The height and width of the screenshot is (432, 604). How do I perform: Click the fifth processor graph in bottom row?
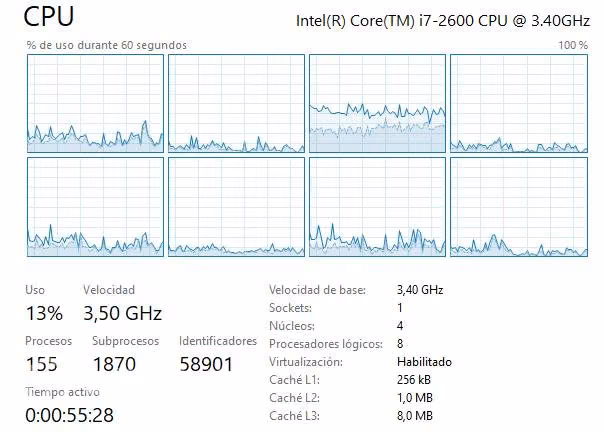pos(96,207)
